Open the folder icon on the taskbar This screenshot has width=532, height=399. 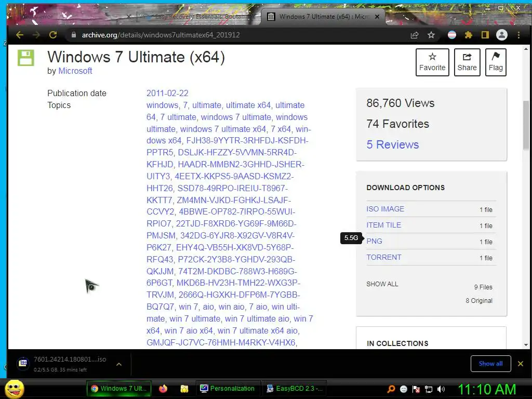[184, 389]
